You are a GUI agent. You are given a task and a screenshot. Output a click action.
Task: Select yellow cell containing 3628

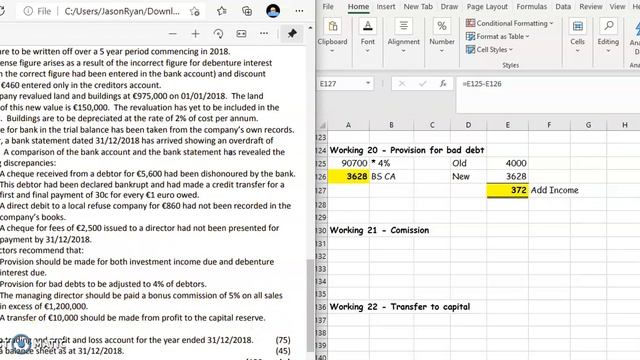click(349, 176)
